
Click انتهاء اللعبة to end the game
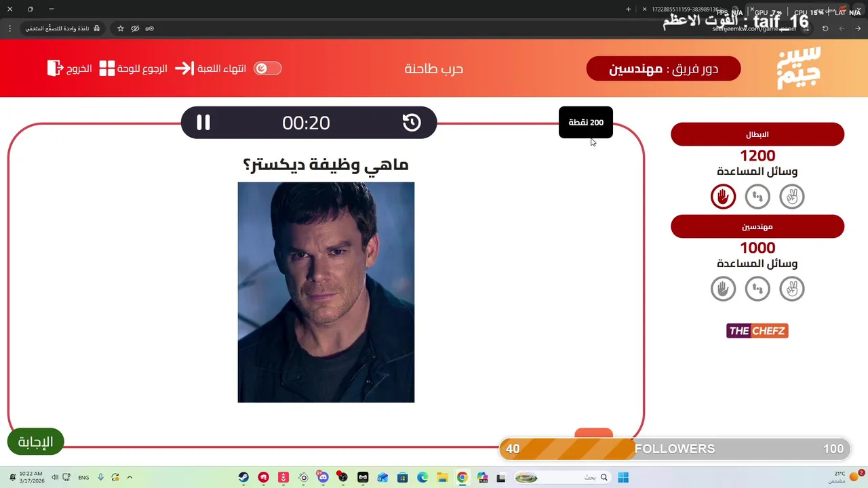pos(222,68)
